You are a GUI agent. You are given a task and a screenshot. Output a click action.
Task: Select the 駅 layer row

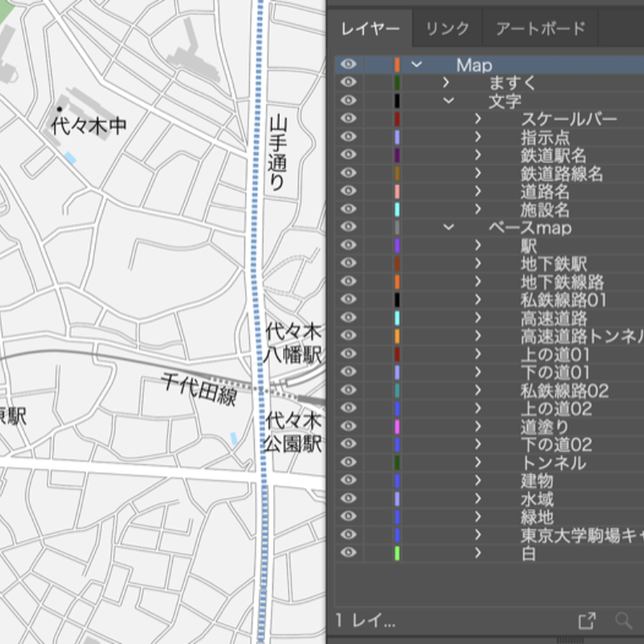489,245
